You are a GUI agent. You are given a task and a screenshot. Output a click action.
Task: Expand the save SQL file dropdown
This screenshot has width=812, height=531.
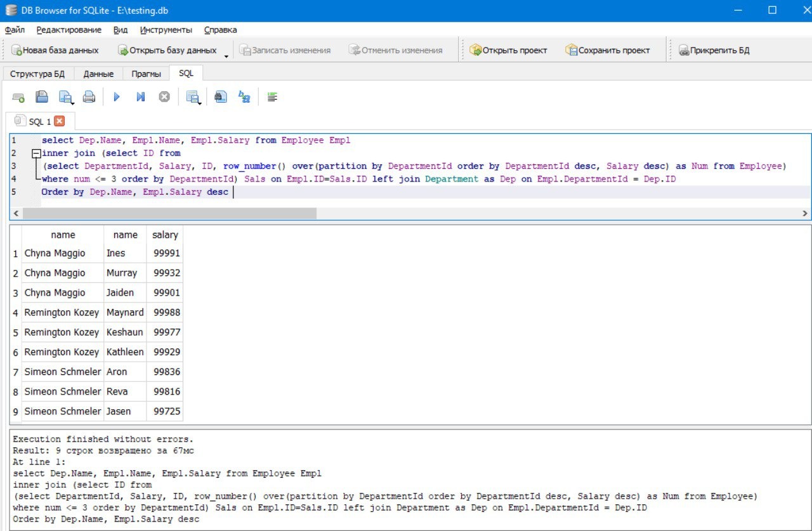72,102
